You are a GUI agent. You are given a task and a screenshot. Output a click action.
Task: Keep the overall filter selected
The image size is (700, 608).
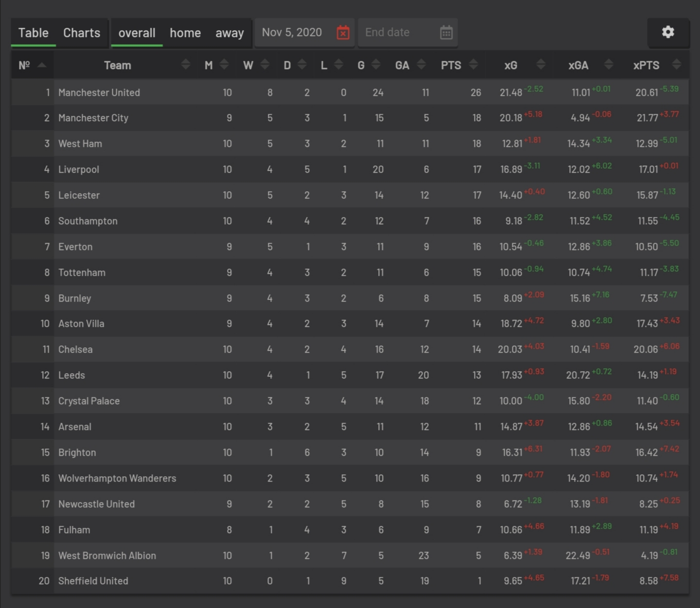tap(137, 33)
